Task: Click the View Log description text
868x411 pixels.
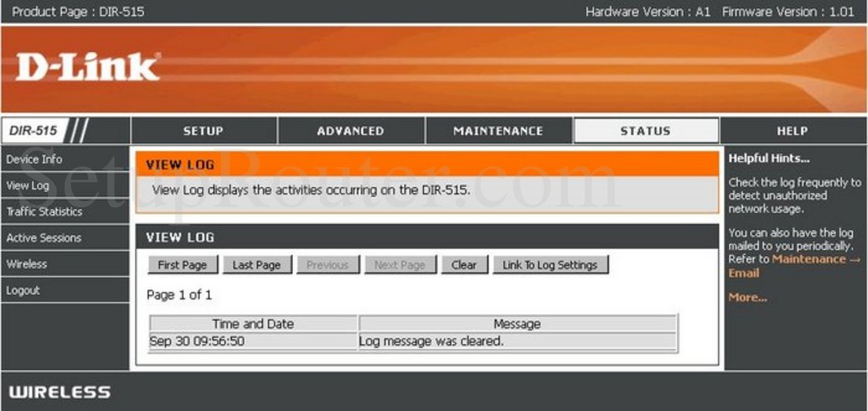Action: [311, 190]
